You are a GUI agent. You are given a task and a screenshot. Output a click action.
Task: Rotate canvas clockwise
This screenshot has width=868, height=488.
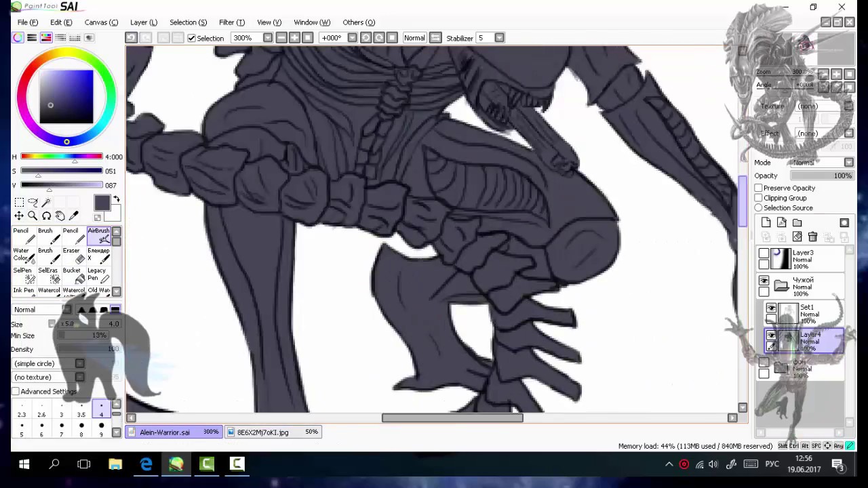tap(379, 38)
